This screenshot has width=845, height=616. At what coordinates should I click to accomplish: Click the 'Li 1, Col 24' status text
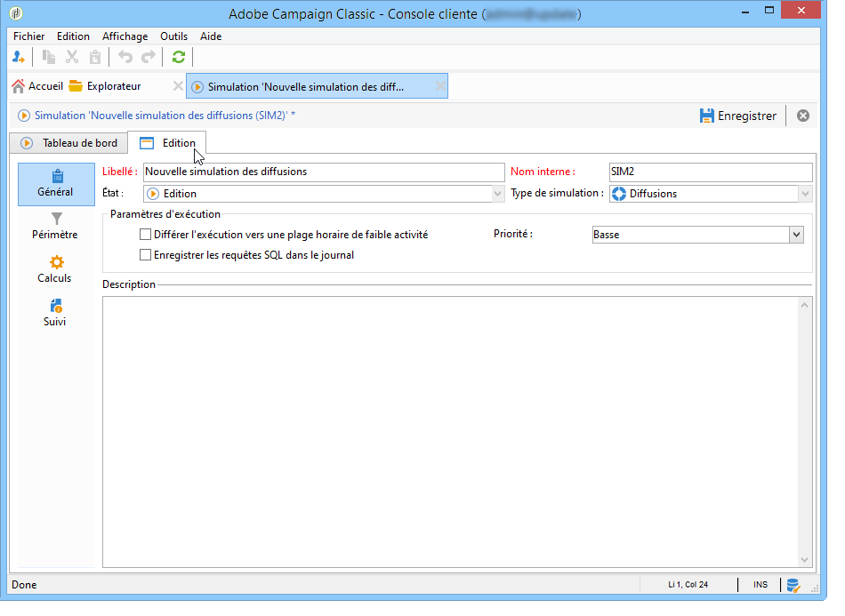click(688, 585)
